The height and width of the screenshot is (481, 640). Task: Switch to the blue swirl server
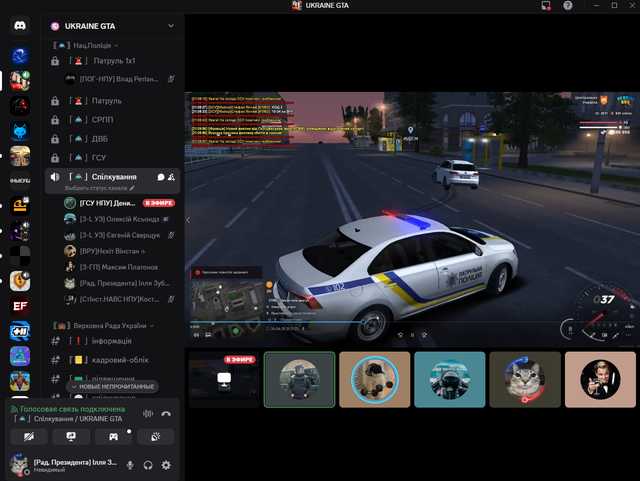point(20,56)
